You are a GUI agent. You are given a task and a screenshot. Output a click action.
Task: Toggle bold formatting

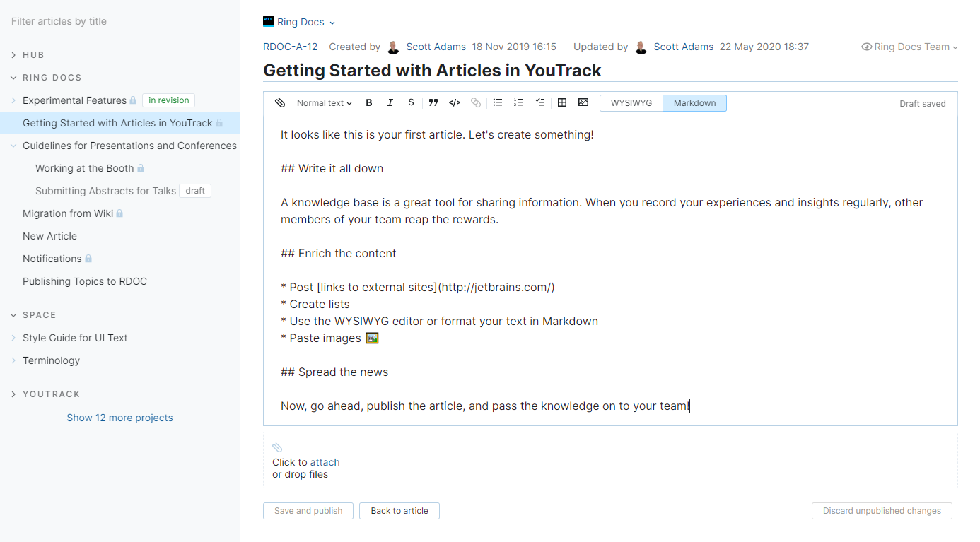(x=369, y=103)
